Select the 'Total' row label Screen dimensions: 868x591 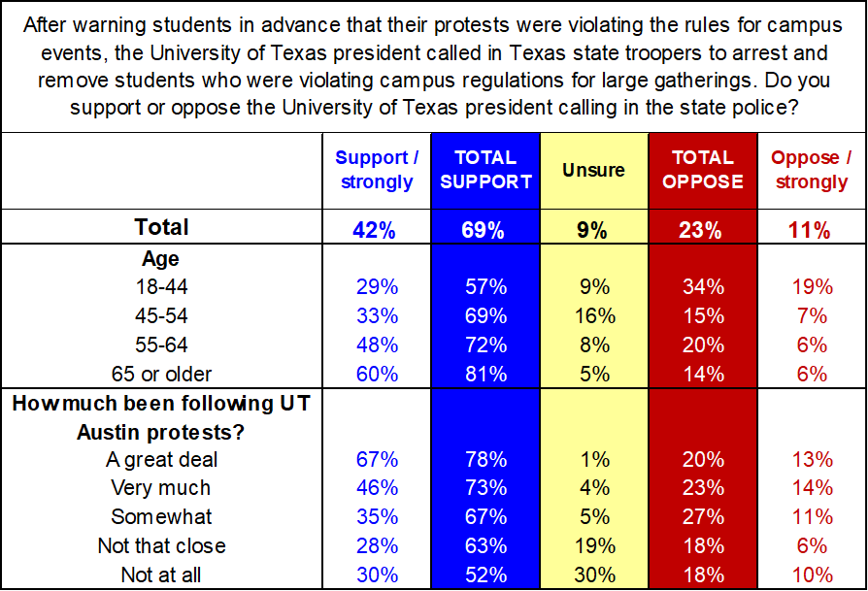(x=161, y=228)
